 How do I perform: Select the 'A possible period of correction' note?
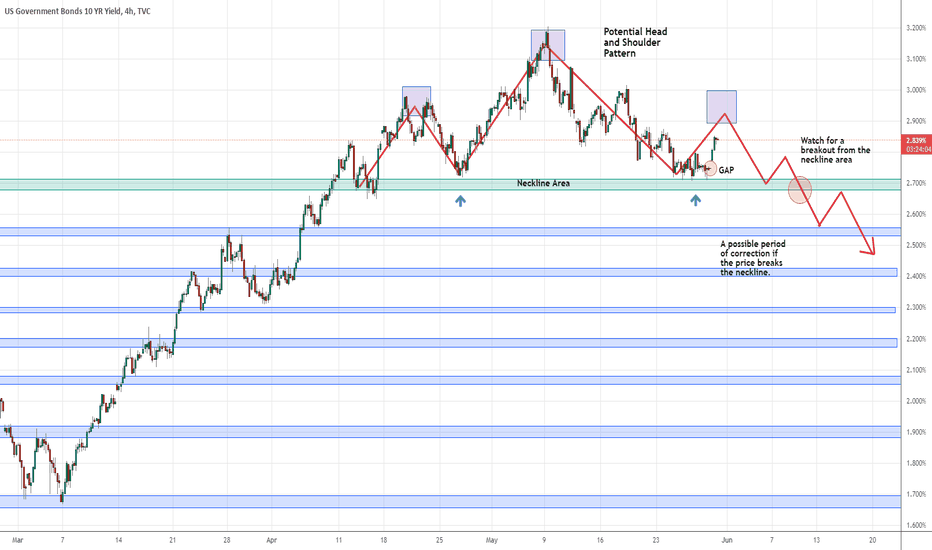(x=752, y=258)
